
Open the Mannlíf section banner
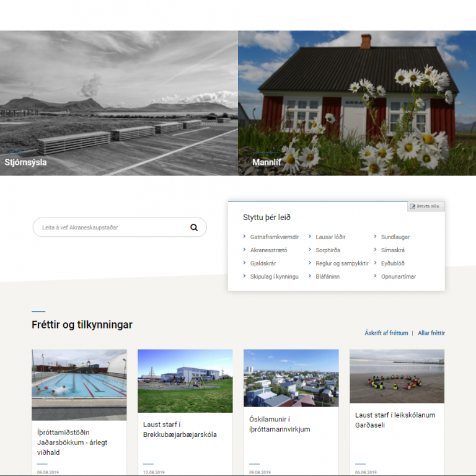pyautogui.click(x=356, y=103)
